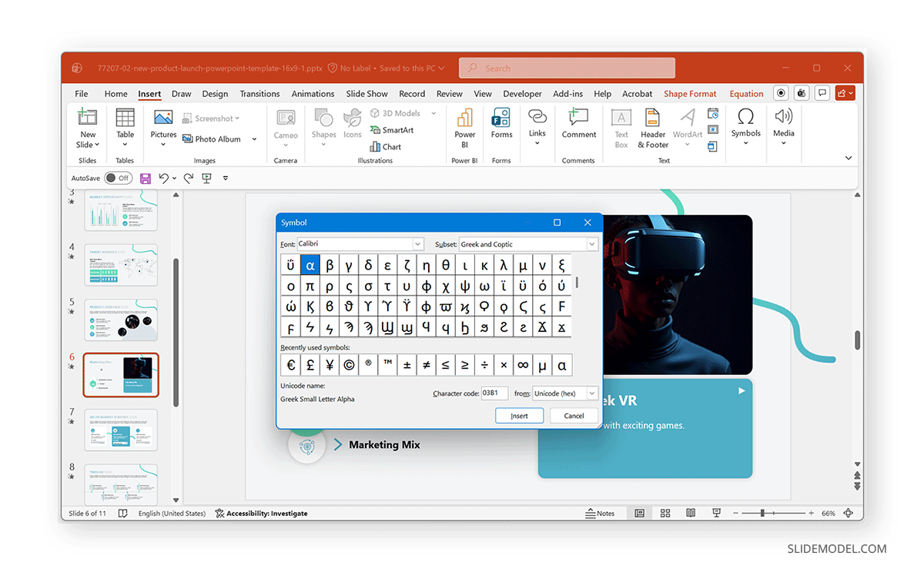Viewport: 924px width, 572px height.
Task: Pick the infinity symbol in recently used
Action: (523, 365)
